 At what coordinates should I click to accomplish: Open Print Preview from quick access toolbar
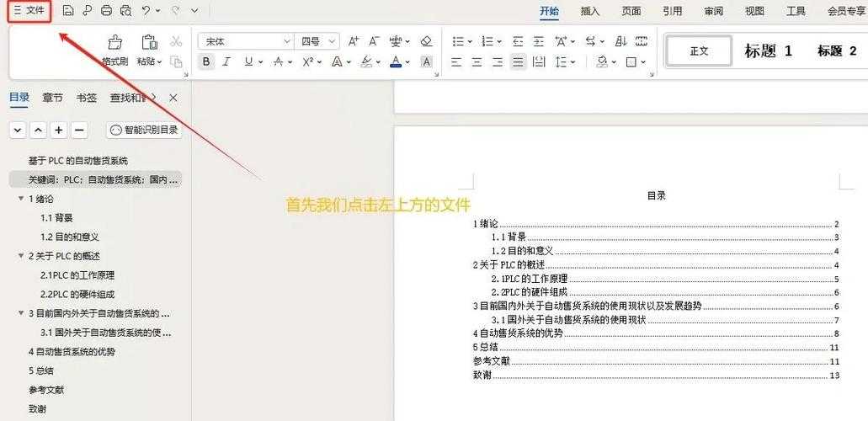[125, 10]
